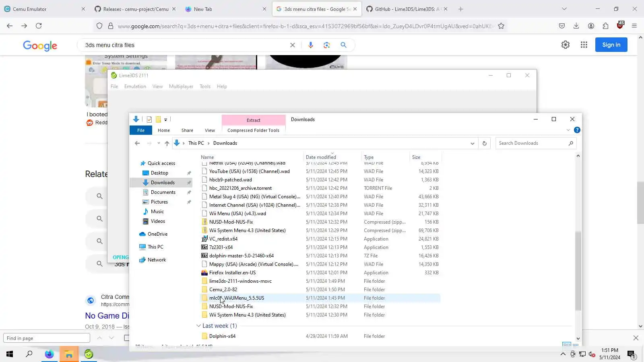The image size is (644, 362).
Task: Open the Emulation menu in Lime3DS
Action: 135,86
